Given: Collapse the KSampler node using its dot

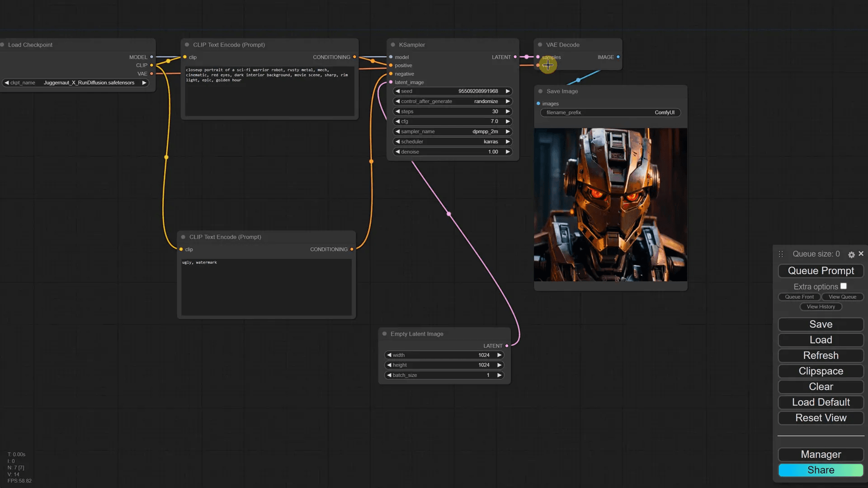Looking at the screenshot, I should (393, 45).
